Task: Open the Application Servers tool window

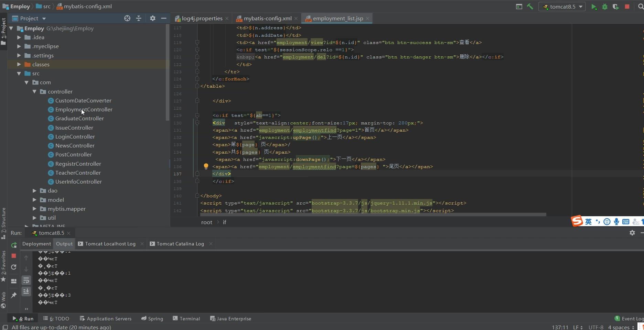Action: pos(105,319)
